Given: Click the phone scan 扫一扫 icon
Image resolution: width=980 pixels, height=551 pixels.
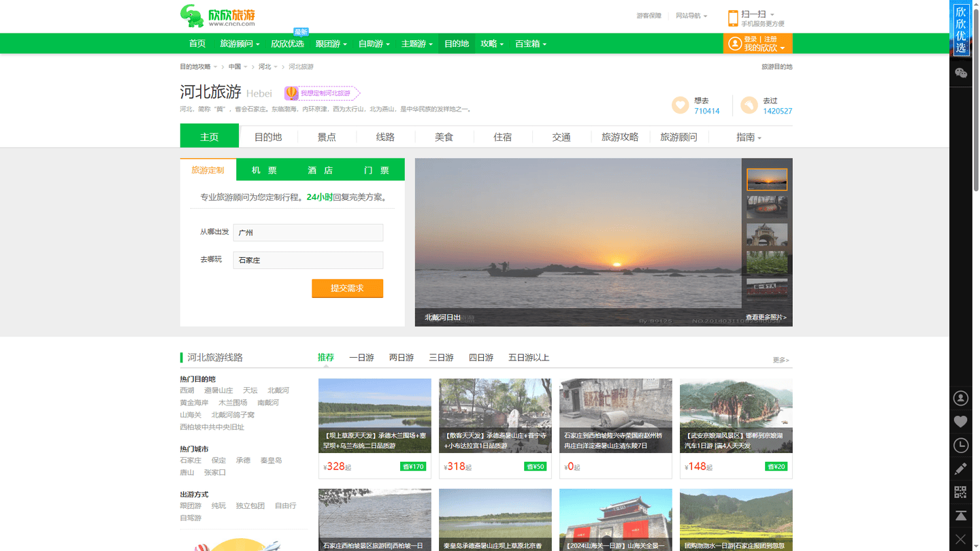Looking at the screenshot, I should click(x=733, y=18).
